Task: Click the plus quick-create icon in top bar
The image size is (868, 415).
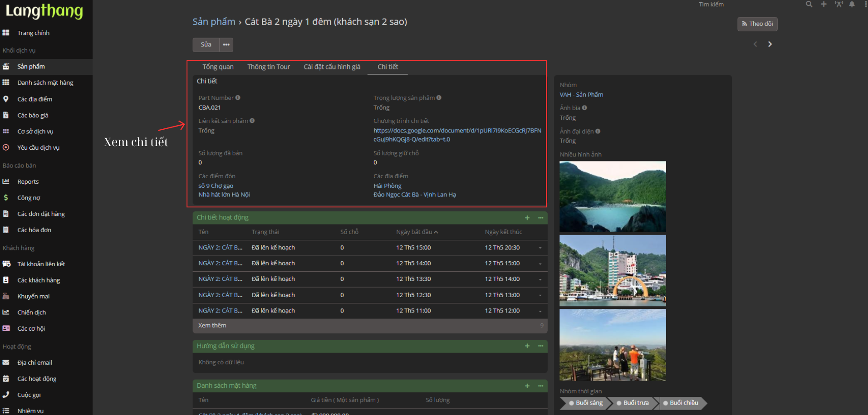Action: pos(824,4)
